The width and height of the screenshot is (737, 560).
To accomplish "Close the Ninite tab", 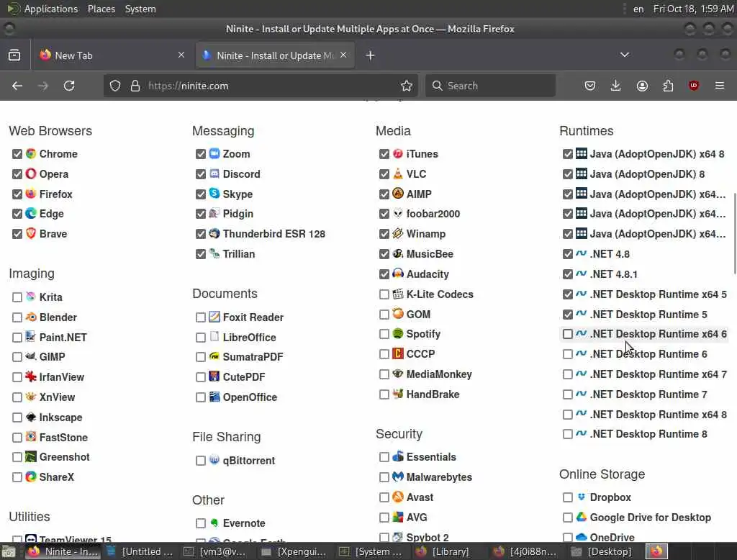I will pyautogui.click(x=343, y=55).
